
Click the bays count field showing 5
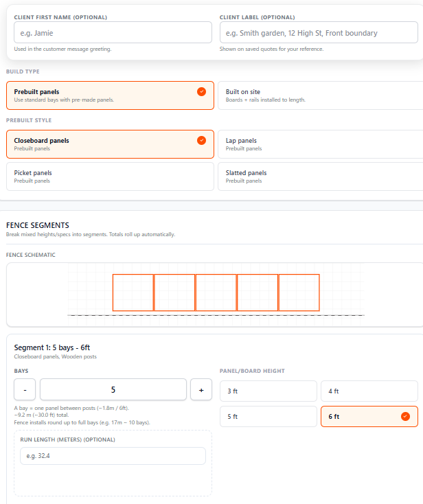pos(113,389)
